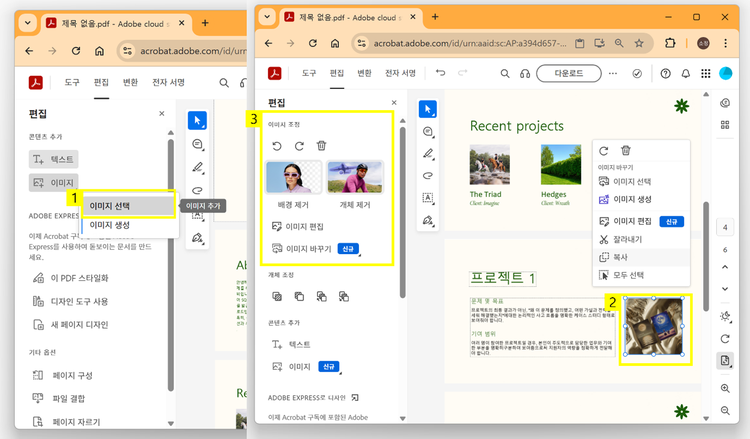Image resolution: width=750 pixels, height=439 pixels.
Task: Open 도구 tab in right window
Action: (x=309, y=73)
